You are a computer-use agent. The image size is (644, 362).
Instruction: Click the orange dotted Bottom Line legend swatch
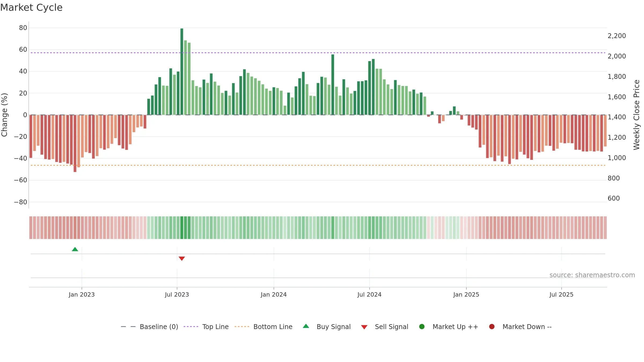pyautogui.click(x=242, y=327)
